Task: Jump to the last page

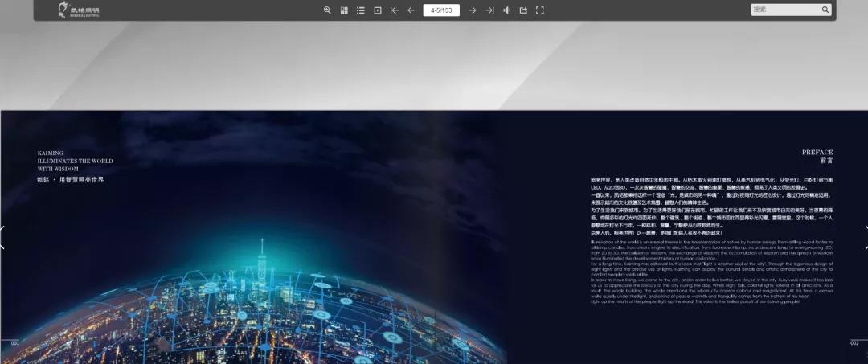Action: coord(489,10)
